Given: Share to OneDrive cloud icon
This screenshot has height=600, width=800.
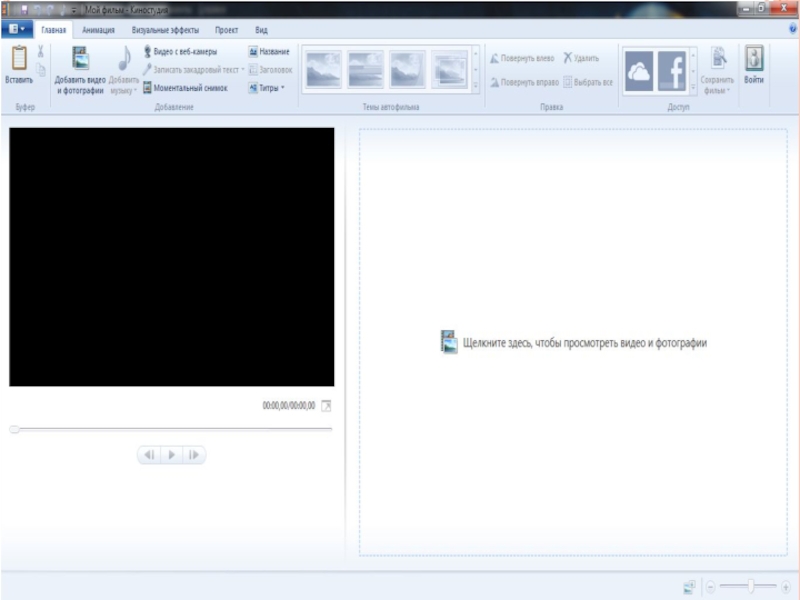Looking at the screenshot, I should coord(639,71).
